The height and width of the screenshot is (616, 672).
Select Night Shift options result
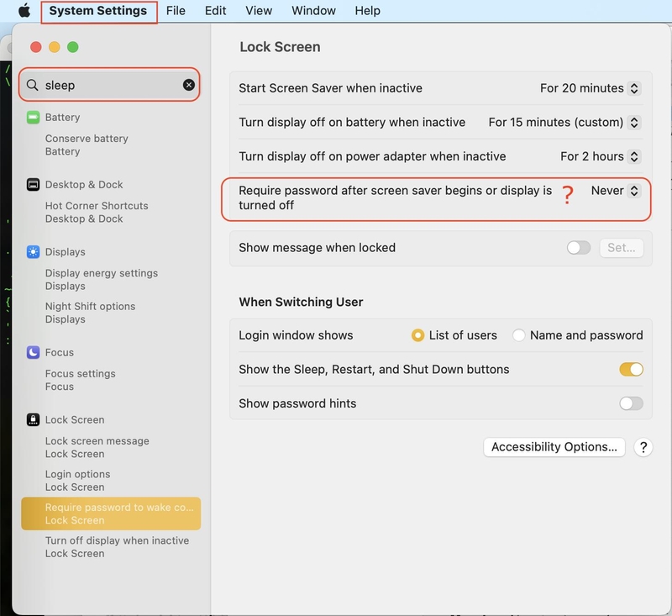(111, 313)
